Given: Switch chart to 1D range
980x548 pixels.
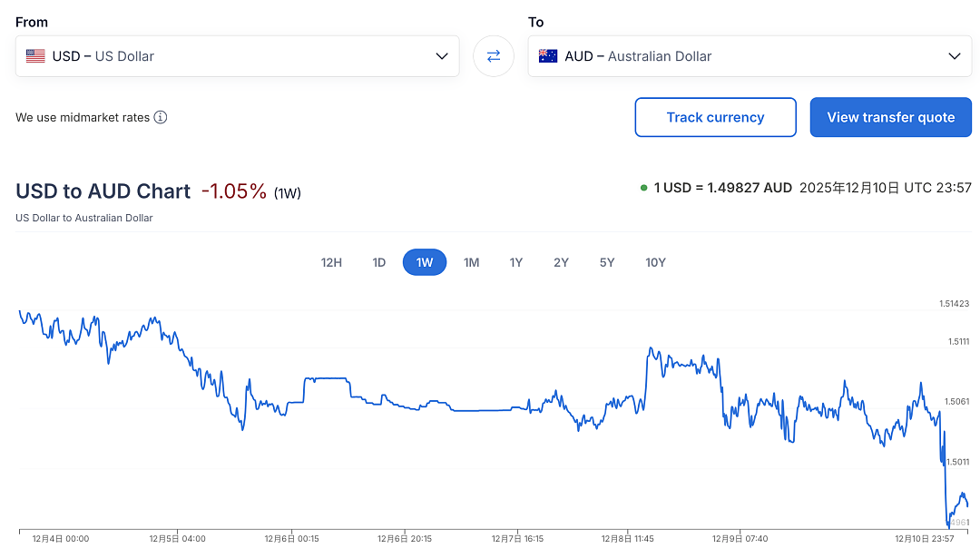Looking at the screenshot, I should coord(378,262).
